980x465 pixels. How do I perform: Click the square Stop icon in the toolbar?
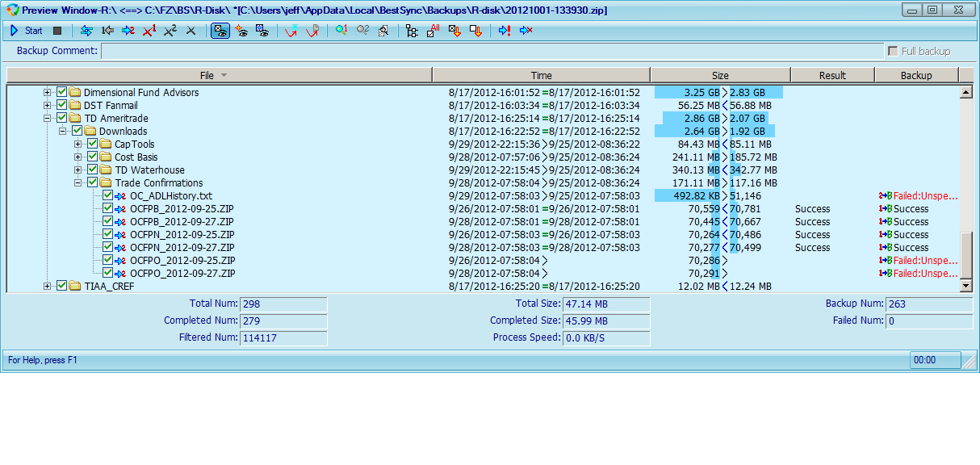click(x=57, y=31)
